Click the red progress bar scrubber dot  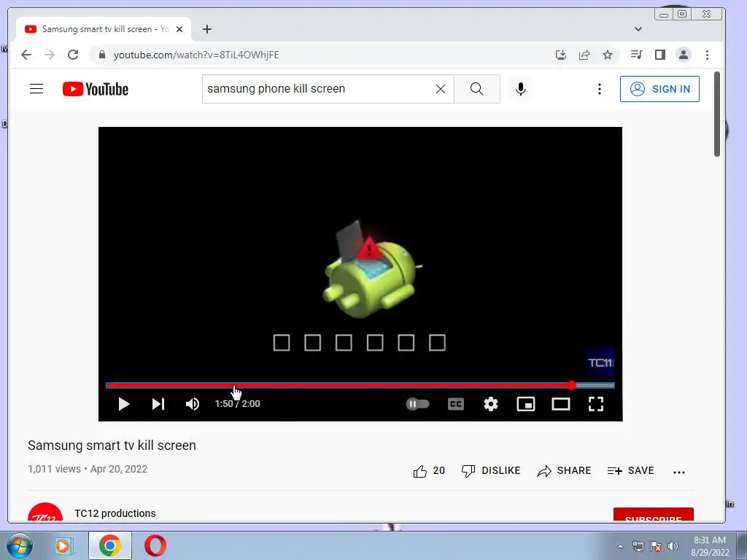(572, 385)
